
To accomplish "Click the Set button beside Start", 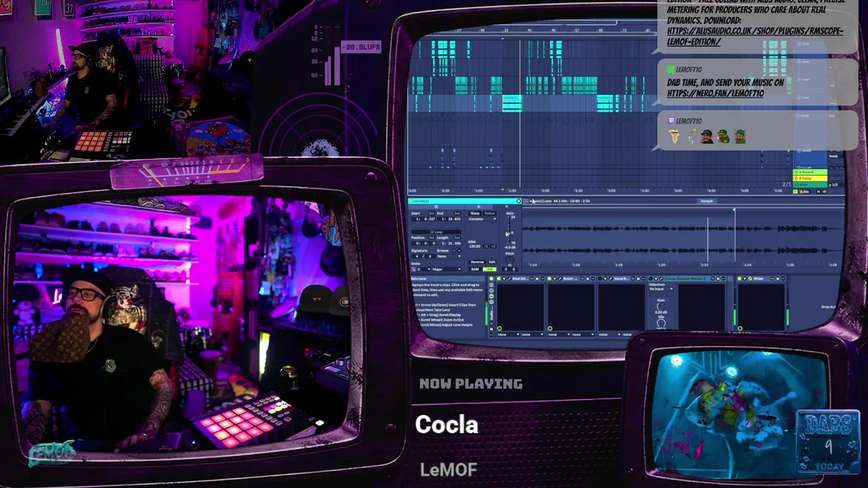I will coord(431,213).
